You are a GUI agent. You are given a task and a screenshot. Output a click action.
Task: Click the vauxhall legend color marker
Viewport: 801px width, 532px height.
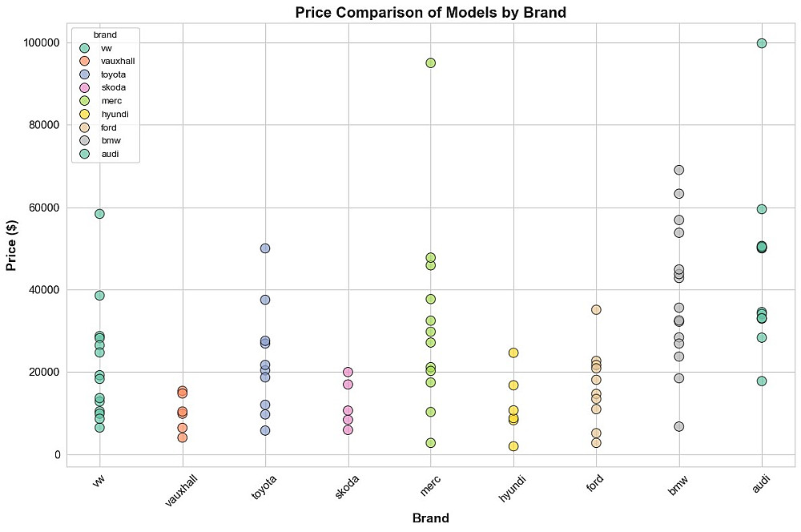pyautogui.click(x=84, y=61)
